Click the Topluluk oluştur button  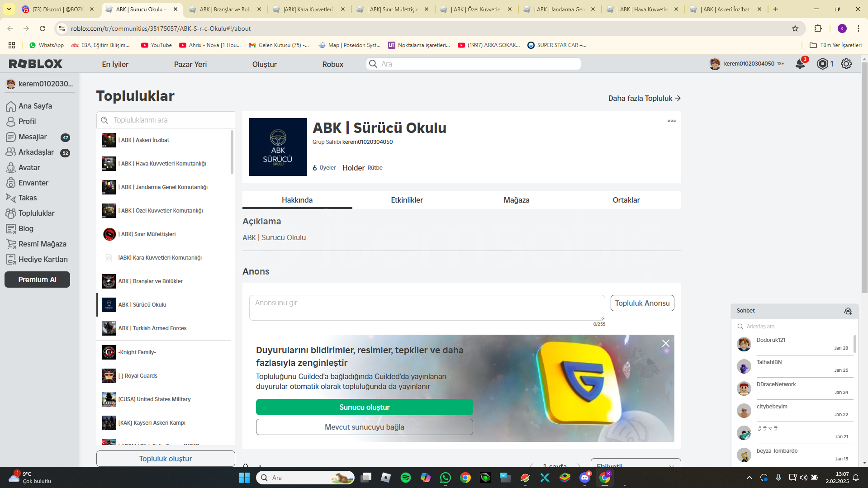point(166,459)
